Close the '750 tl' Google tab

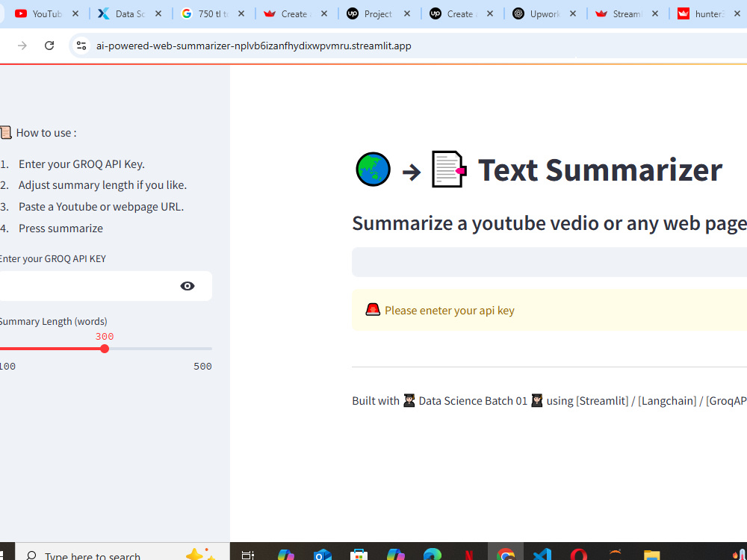click(241, 13)
